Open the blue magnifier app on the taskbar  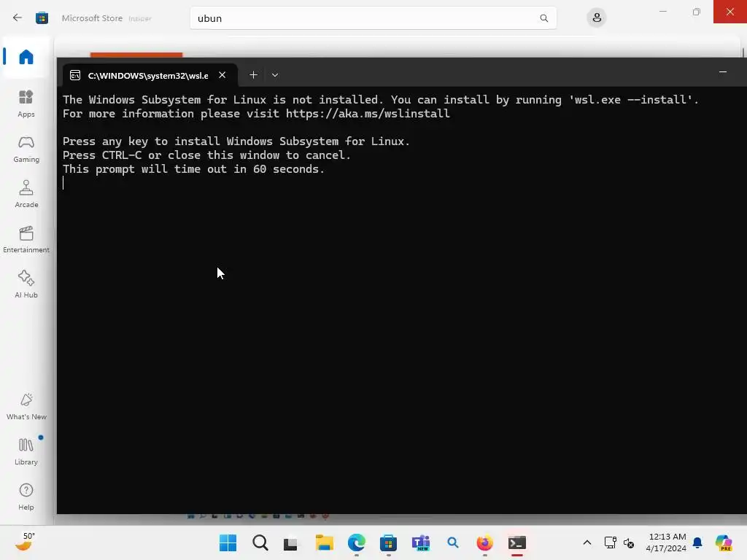(452, 542)
